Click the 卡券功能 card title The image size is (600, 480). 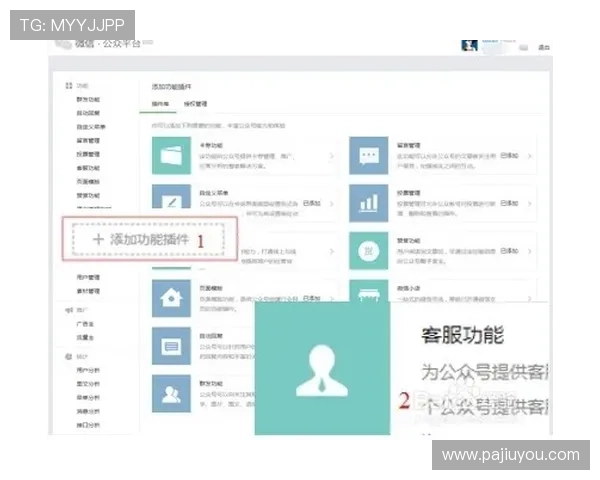(211, 145)
